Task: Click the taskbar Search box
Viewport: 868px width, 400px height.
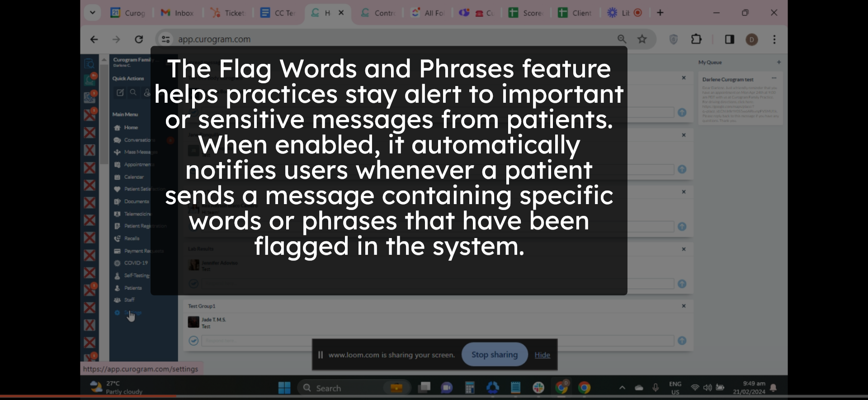Action: point(354,388)
